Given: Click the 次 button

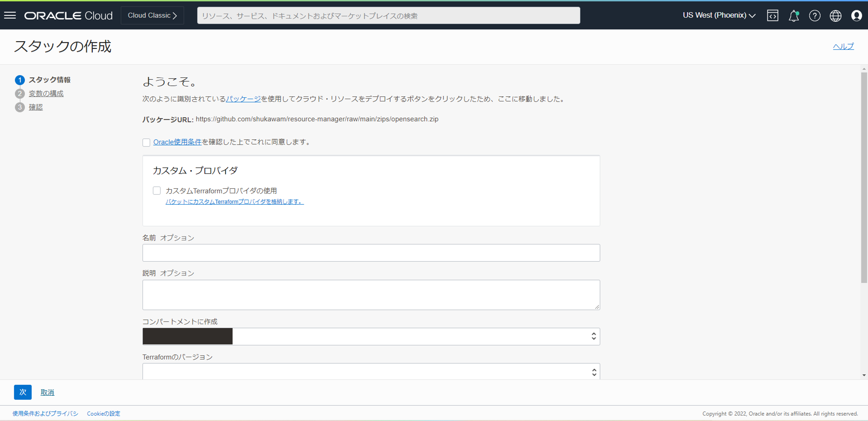Looking at the screenshot, I should (22, 392).
